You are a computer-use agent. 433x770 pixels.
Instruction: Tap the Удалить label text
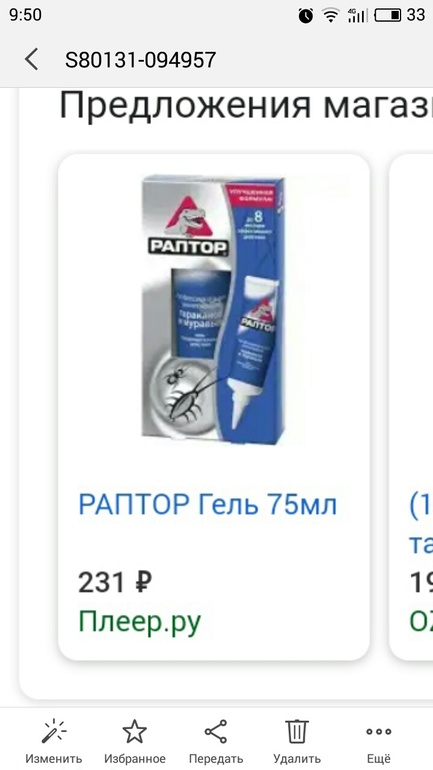click(x=297, y=758)
